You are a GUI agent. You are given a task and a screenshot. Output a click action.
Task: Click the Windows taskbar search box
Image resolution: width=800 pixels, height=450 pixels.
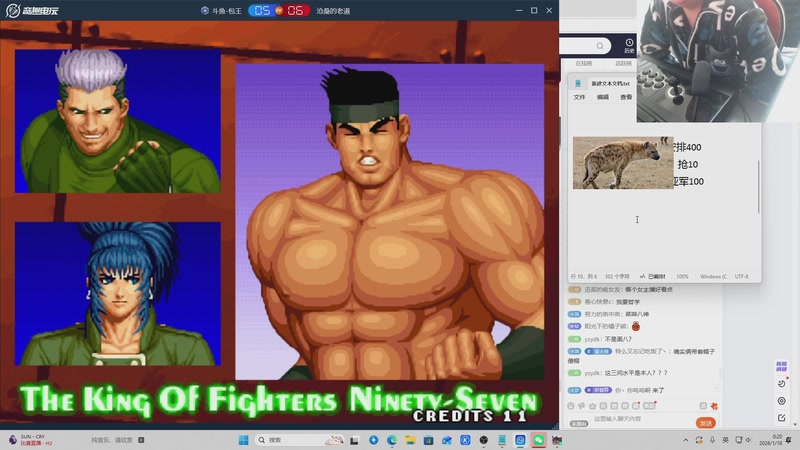coord(299,440)
